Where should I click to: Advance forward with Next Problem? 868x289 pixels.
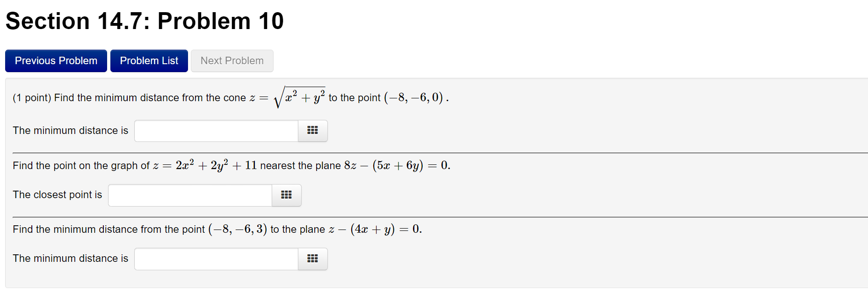pos(231,60)
